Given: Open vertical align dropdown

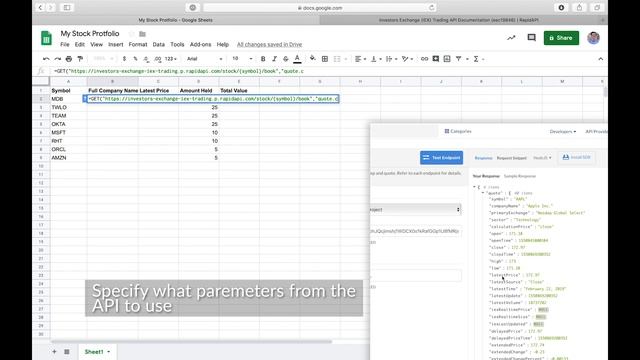Looking at the screenshot, I should (x=376, y=59).
